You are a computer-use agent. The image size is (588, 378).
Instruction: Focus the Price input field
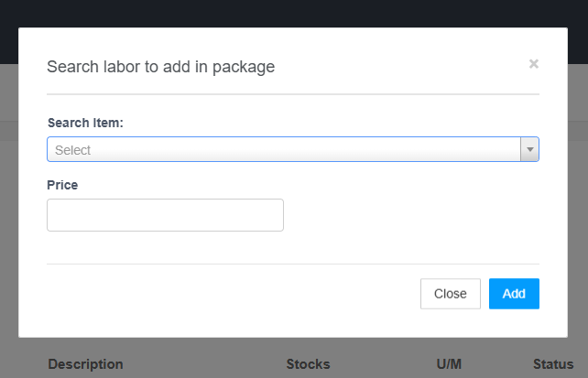(x=165, y=215)
